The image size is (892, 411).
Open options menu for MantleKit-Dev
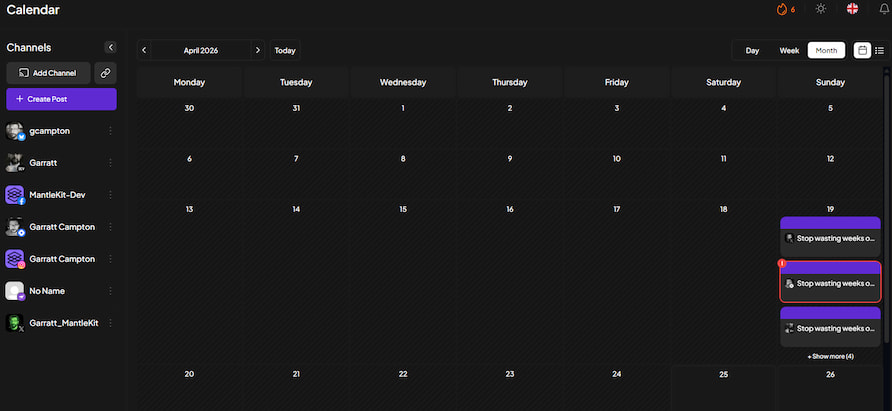coord(110,195)
